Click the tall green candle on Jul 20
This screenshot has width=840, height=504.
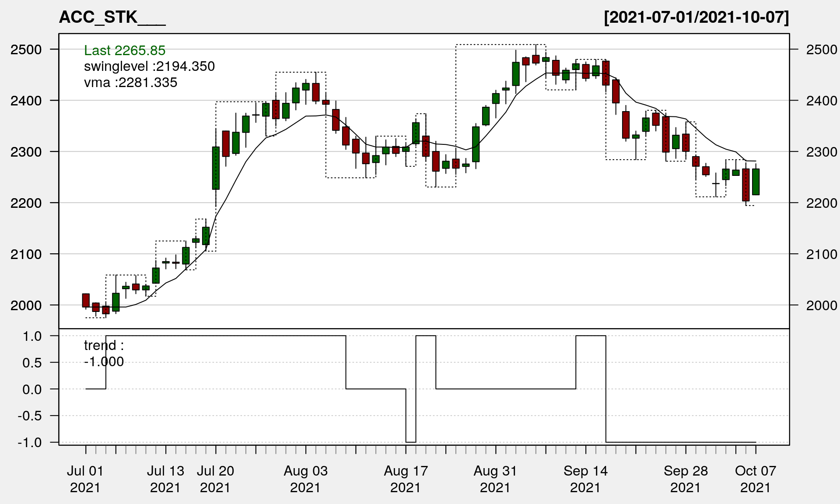(x=216, y=168)
